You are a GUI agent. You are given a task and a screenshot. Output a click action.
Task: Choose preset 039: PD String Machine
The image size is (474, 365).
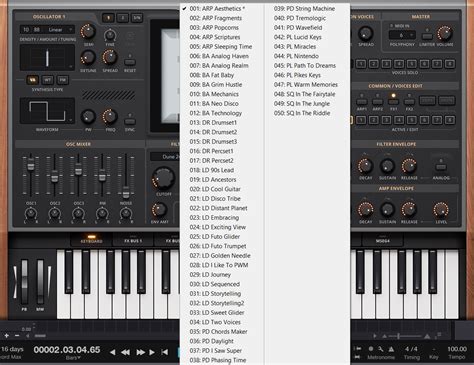tap(304, 8)
